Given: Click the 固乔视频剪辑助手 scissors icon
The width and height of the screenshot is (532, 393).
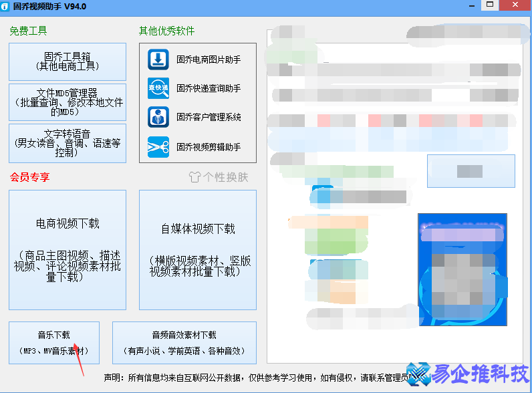Looking at the screenshot, I should click(158, 147).
